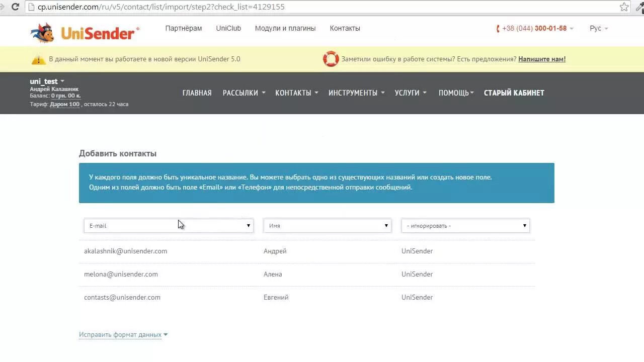Open the E-mail field mapping dropdown
This screenshot has height=362, width=644.
pos(169,226)
